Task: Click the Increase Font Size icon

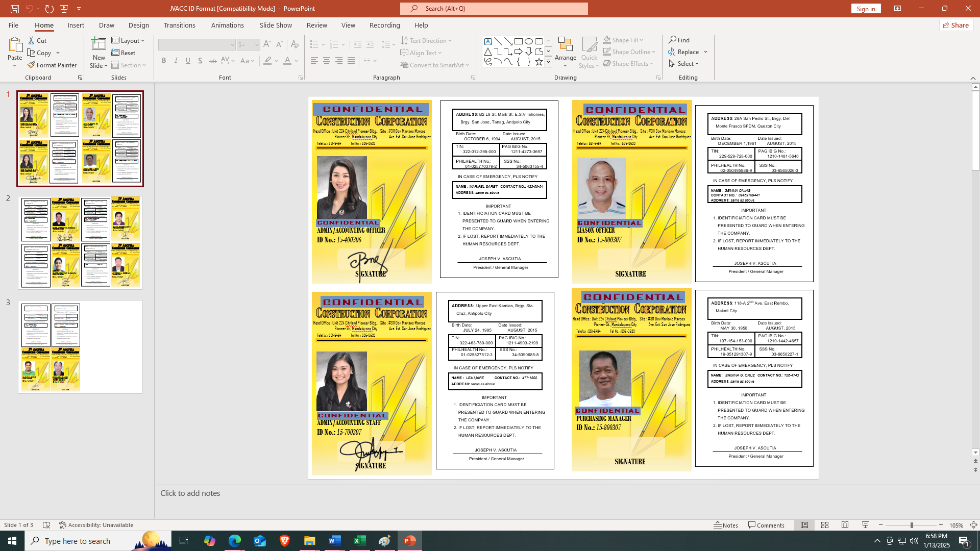Action: 267,45
